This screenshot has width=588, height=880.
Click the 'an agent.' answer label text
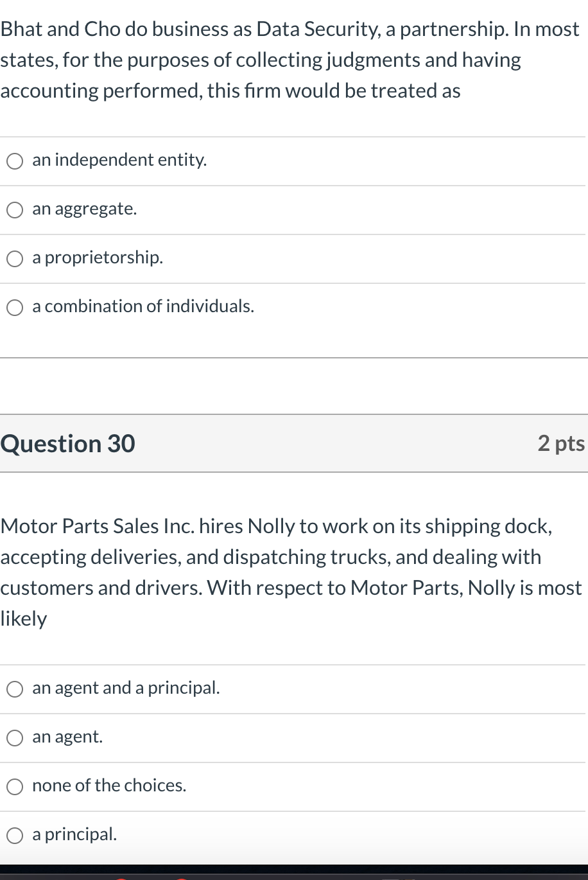(67, 737)
